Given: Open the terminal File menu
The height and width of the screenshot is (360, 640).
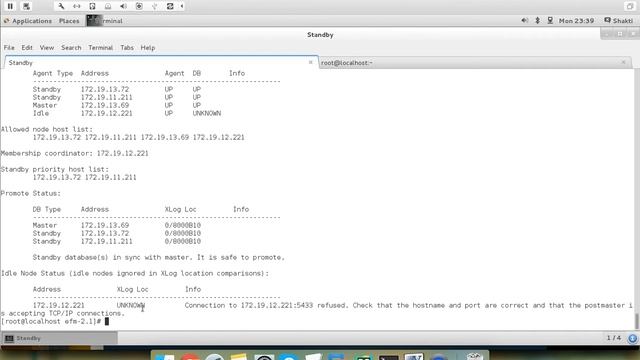Looking at the screenshot, I should pos(9,48).
